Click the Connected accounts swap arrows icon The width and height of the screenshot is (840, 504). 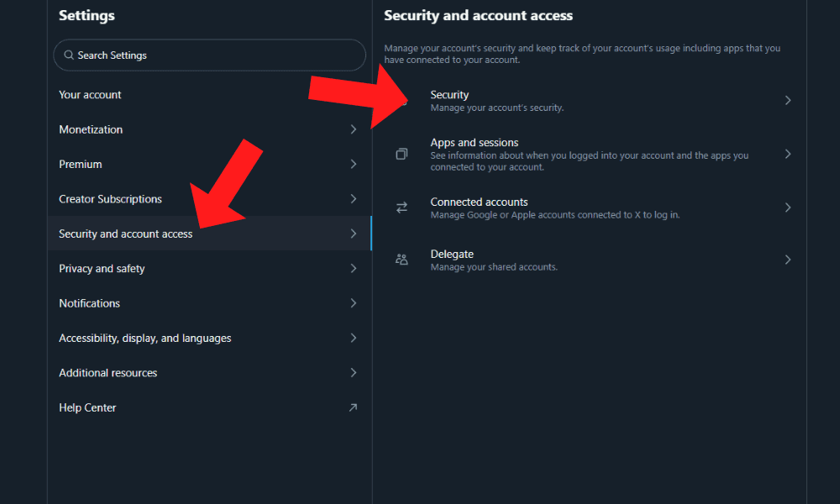tap(402, 207)
